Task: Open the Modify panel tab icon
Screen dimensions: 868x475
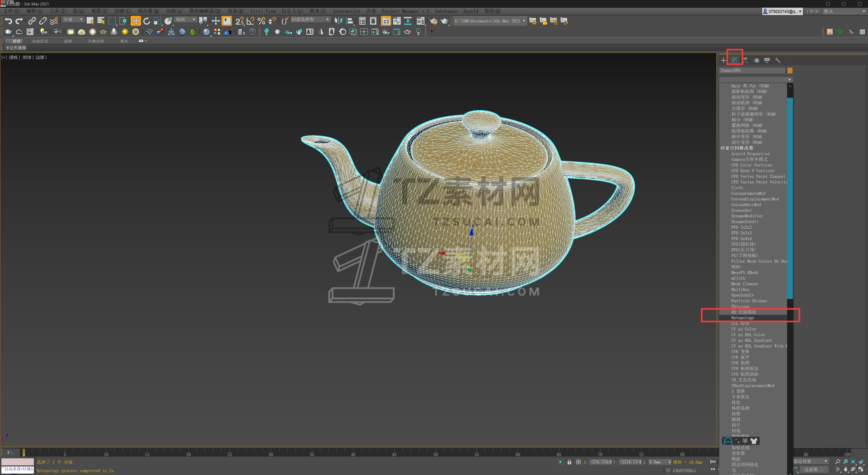Action: click(734, 60)
